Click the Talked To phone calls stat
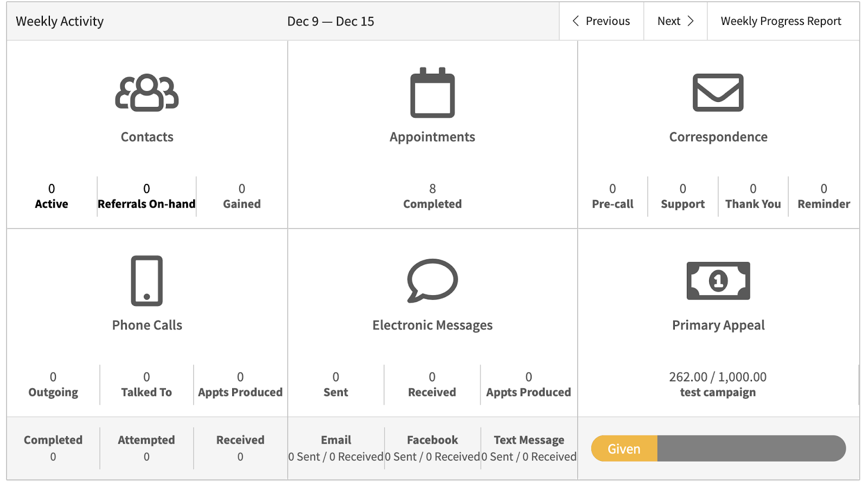This screenshot has height=486, width=868. click(x=146, y=385)
